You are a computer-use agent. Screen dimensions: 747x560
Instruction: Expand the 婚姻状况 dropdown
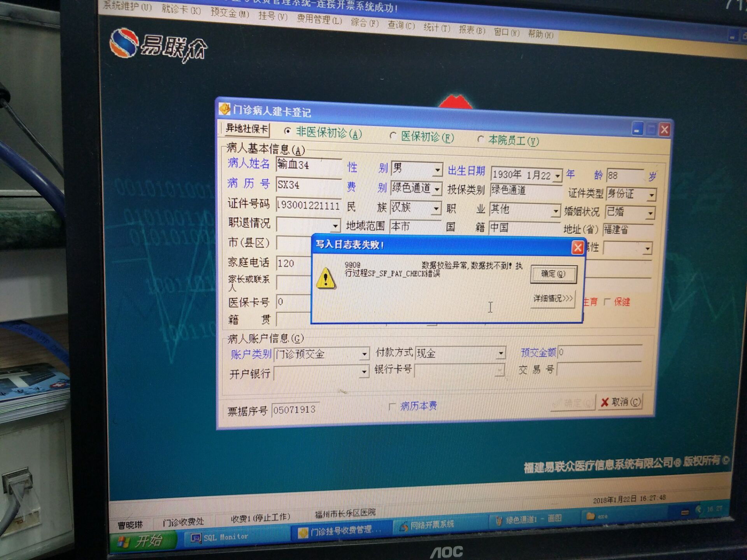click(x=650, y=213)
